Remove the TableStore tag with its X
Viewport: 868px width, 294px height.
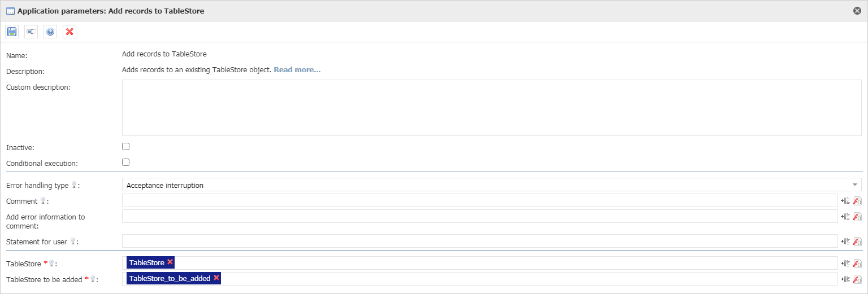[170, 262]
